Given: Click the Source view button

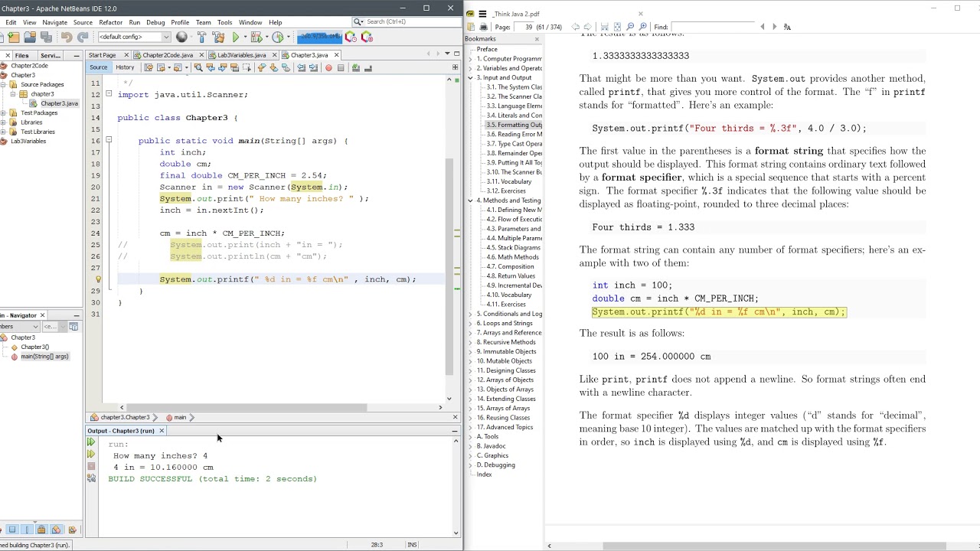Looking at the screenshot, I should click(x=98, y=67).
